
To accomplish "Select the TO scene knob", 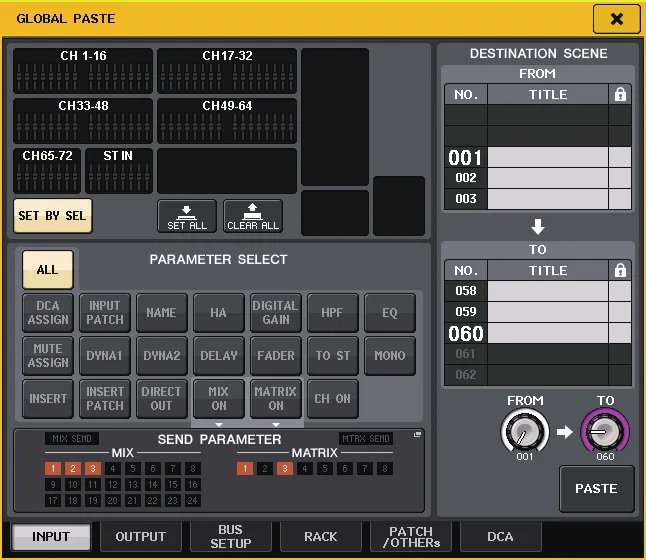I will pyautogui.click(x=605, y=432).
